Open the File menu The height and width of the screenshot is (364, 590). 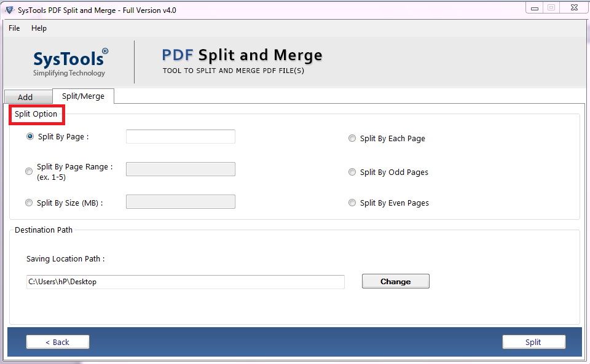[14, 28]
